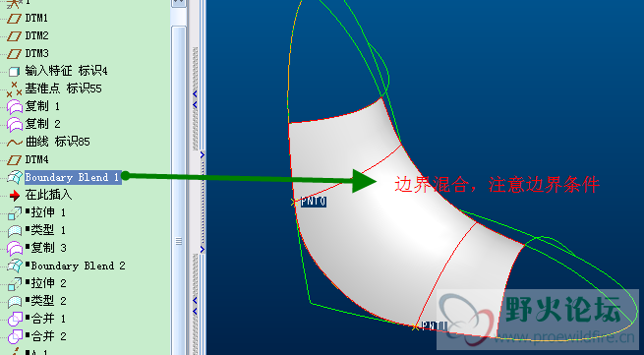
Task: Select the DTM1 datum plane icon
Action: (x=15, y=19)
